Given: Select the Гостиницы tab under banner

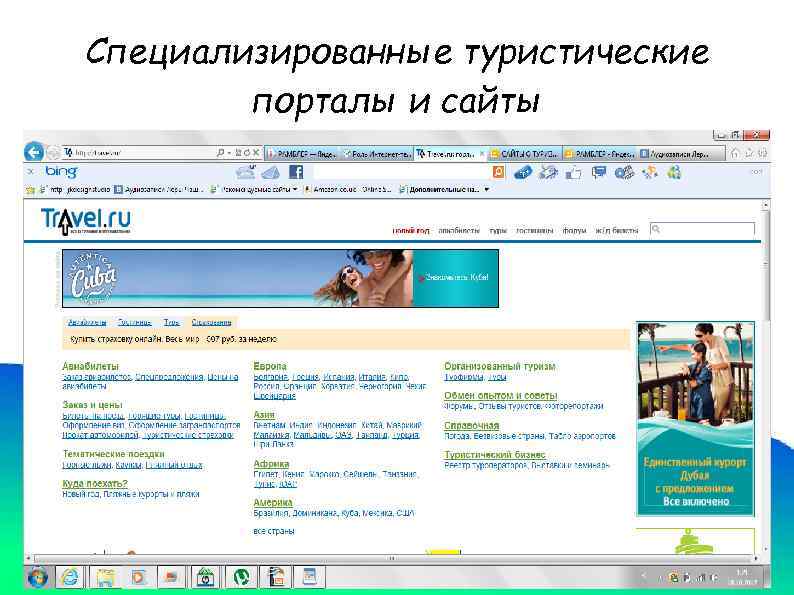Looking at the screenshot, I should [x=134, y=322].
